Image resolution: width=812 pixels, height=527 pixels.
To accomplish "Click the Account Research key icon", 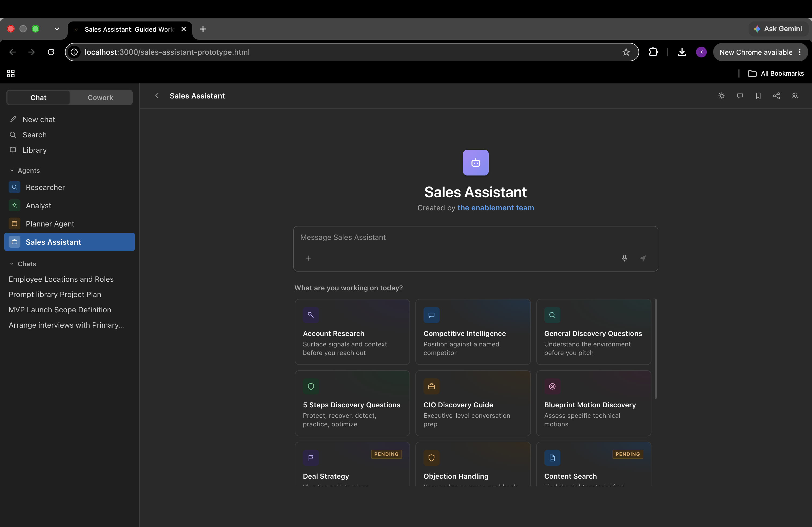I will 311,315.
